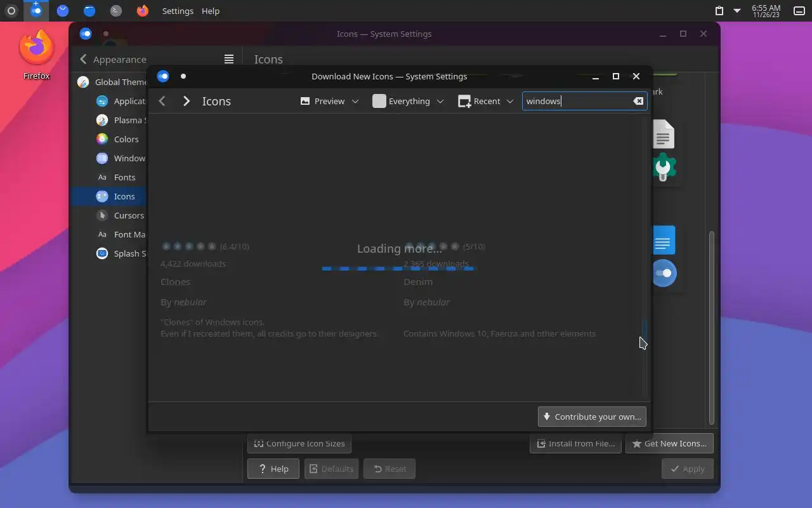Click back arrow in Download New Icons dialog

pyautogui.click(x=162, y=101)
